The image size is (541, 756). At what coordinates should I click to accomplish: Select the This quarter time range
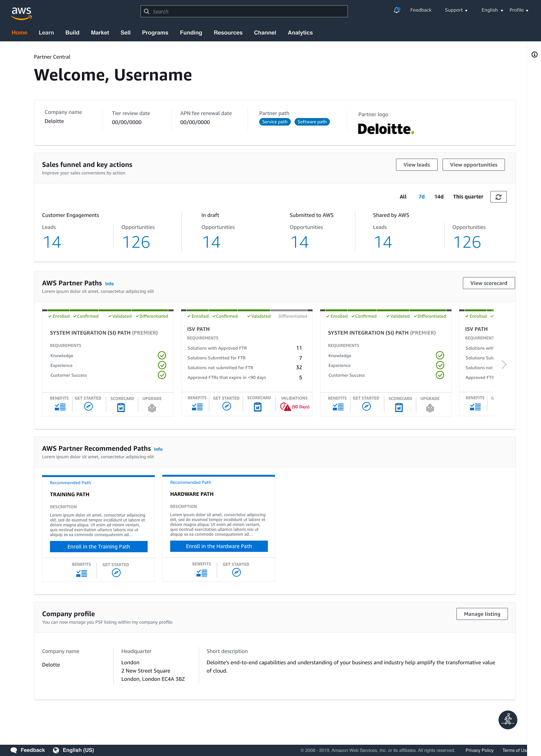[468, 197]
